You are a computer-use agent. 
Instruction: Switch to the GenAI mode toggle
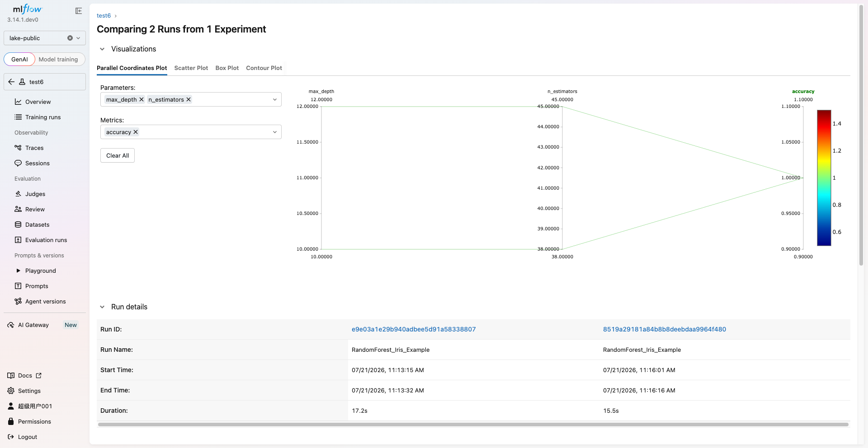pos(19,59)
